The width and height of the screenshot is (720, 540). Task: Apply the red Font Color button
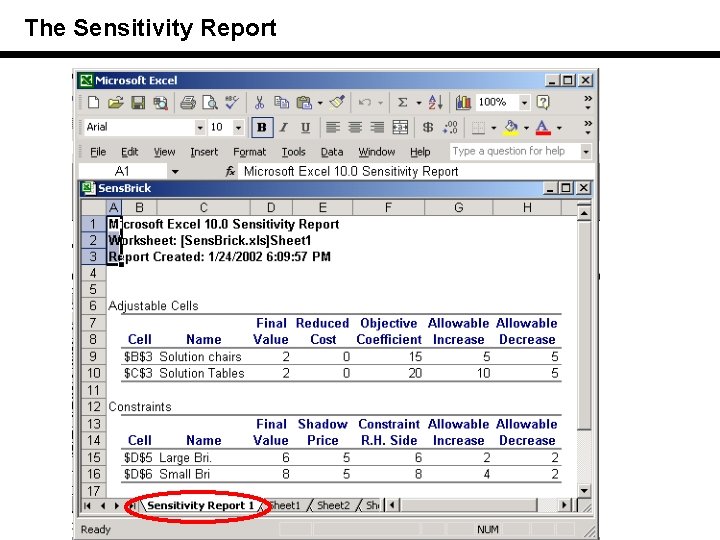pyautogui.click(x=543, y=128)
